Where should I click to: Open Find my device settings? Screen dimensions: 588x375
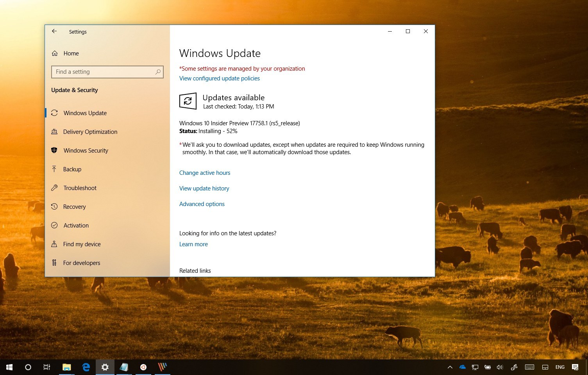(x=81, y=244)
